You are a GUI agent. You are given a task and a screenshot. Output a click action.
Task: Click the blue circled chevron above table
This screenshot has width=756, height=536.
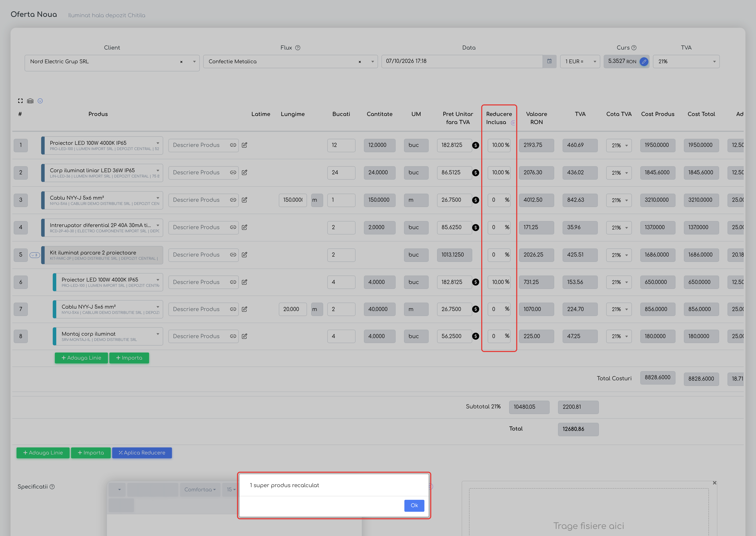(40, 101)
